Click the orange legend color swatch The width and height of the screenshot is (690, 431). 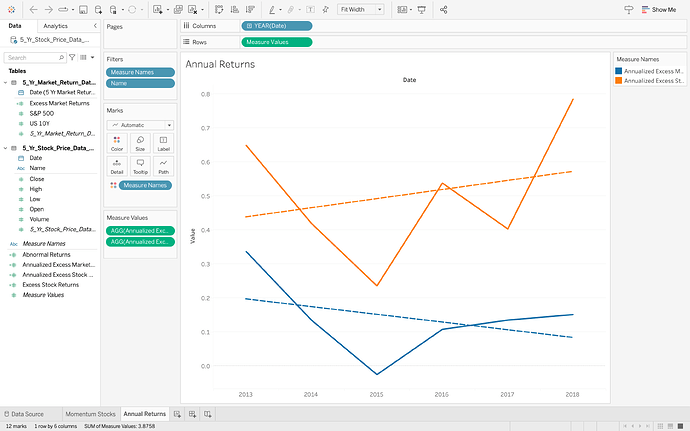619,81
